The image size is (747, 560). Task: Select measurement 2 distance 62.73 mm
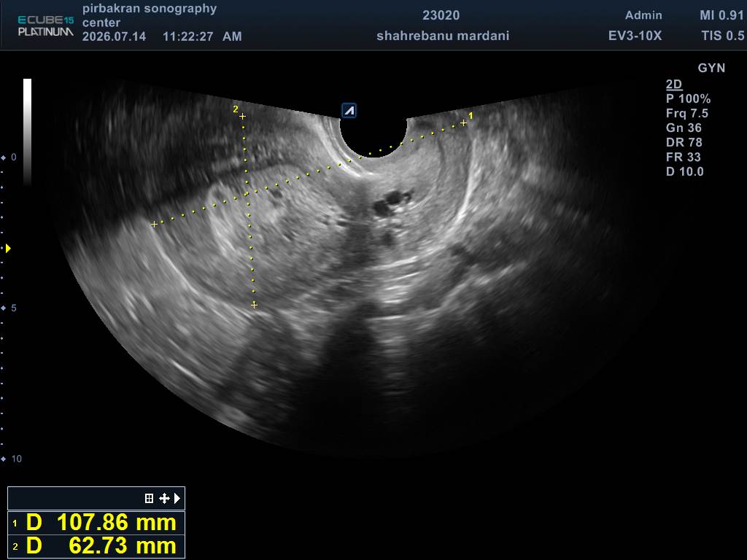point(96,545)
